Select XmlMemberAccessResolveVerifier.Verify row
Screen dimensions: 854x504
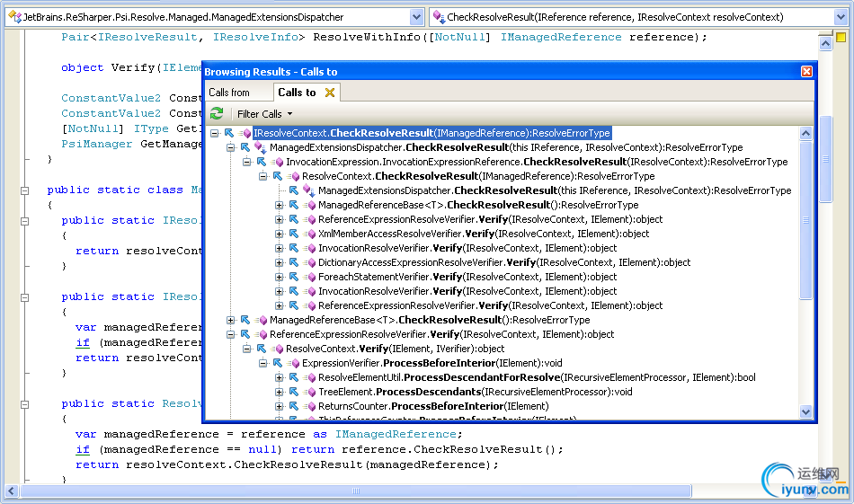[x=484, y=234]
